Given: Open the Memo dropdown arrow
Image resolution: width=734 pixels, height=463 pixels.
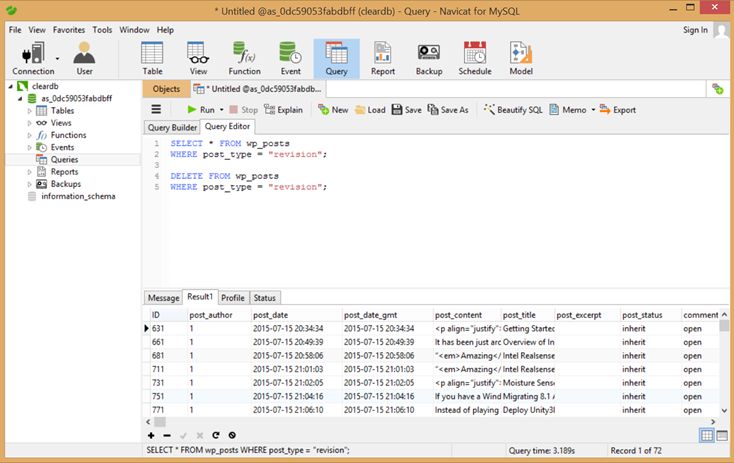Looking at the screenshot, I should [x=593, y=110].
